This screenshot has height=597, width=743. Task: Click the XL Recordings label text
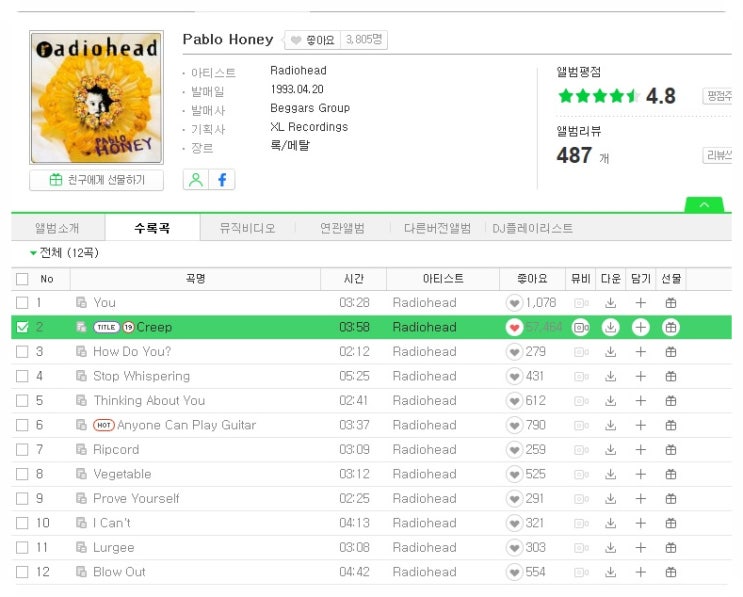pos(309,127)
